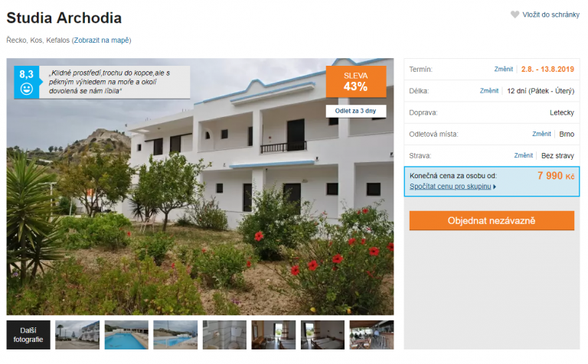Click the Vložit do schránky text

pos(551,15)
